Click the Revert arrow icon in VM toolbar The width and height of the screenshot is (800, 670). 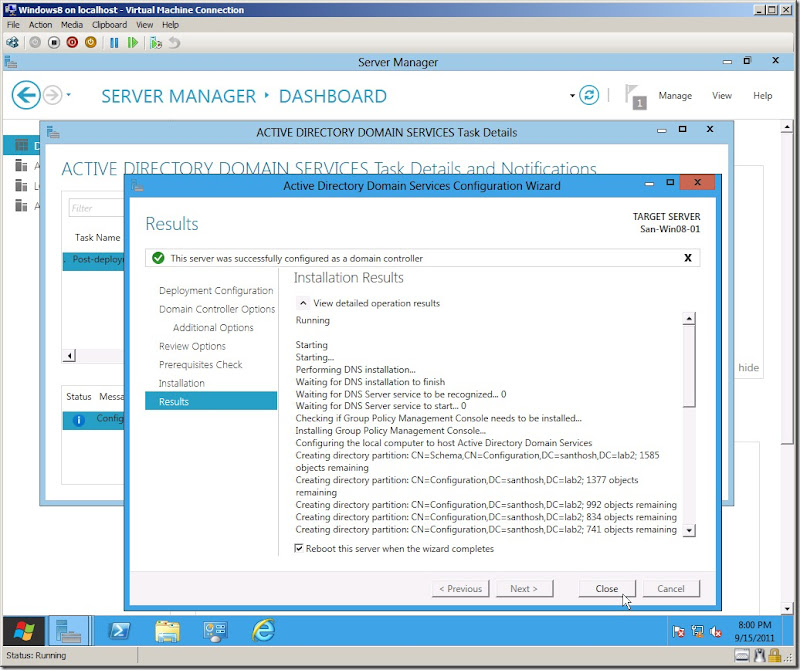174,42
